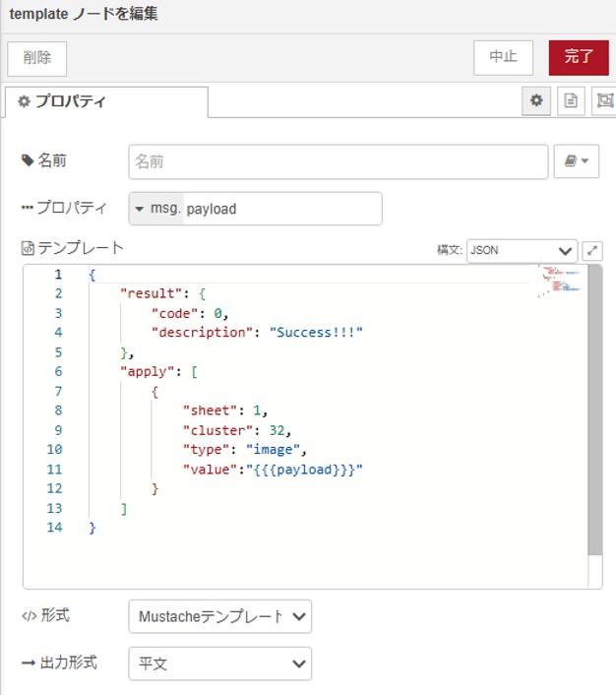Click the editor's vertical scrollbar
This screenshot has width=616, height=695.
click(594, 413)
